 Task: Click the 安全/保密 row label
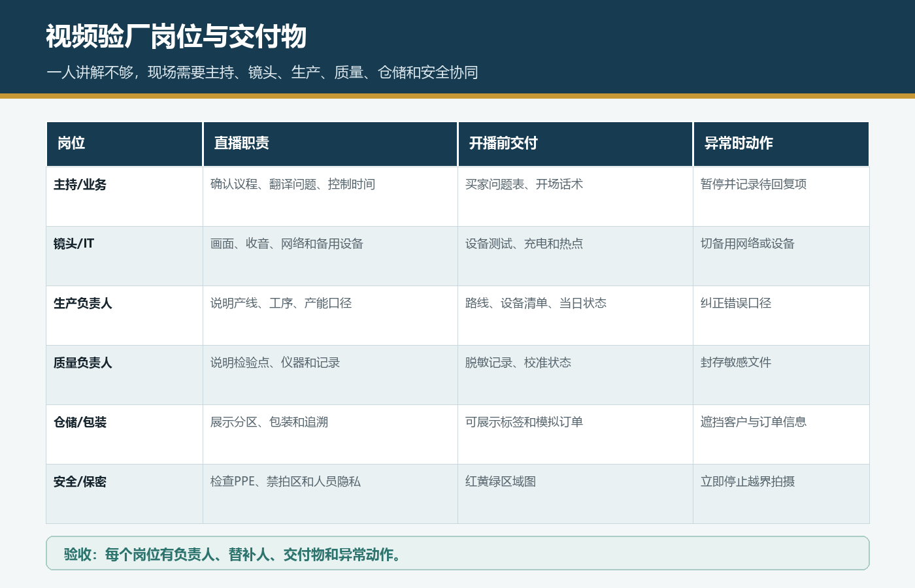click(124, 494)
